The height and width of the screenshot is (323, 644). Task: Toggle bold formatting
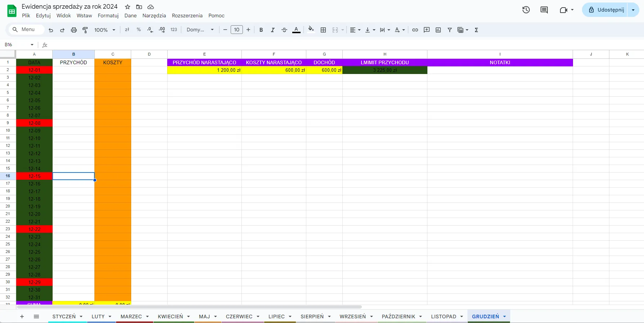pos(261,30)
